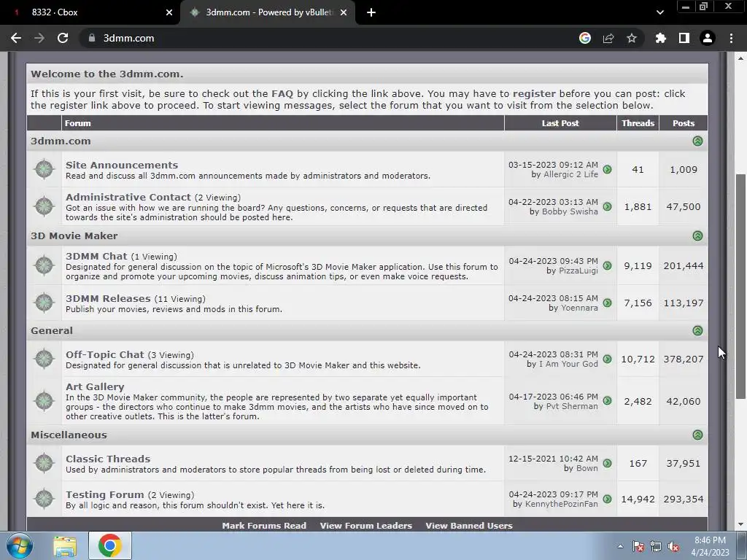The width and height of the screenshot is (747, 560).
Task: Bookmark this page with the star icon
Action: point(632,38)
